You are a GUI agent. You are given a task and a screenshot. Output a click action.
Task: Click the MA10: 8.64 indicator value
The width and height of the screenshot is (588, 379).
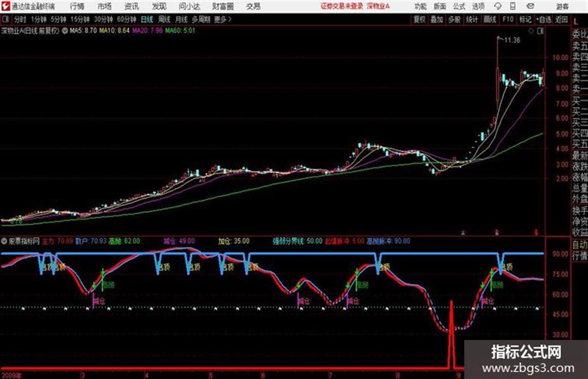coord(114,30)
